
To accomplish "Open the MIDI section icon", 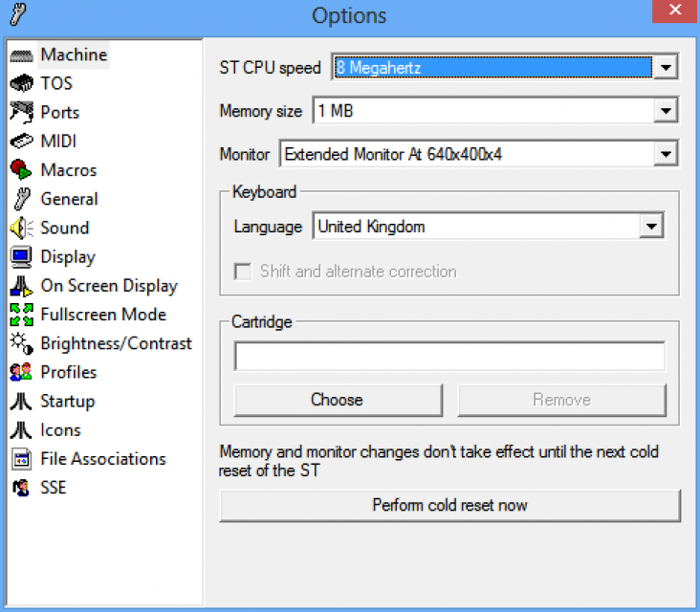I will click(21, 142).
